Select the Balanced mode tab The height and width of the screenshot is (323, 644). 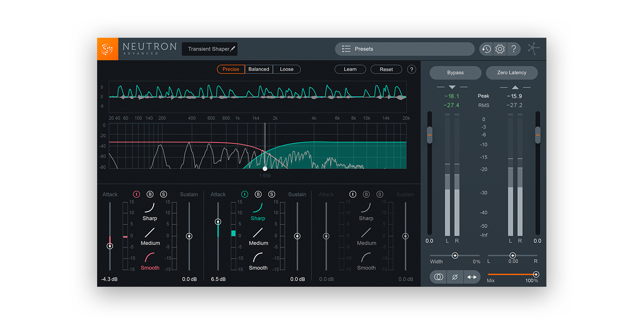pyautogui.click(x=259, y=69)
